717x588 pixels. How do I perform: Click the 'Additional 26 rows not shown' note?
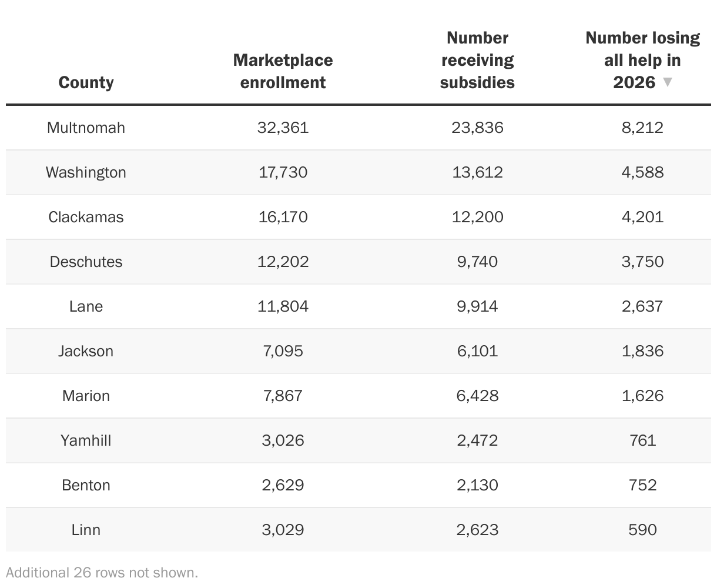click(102, 572)
